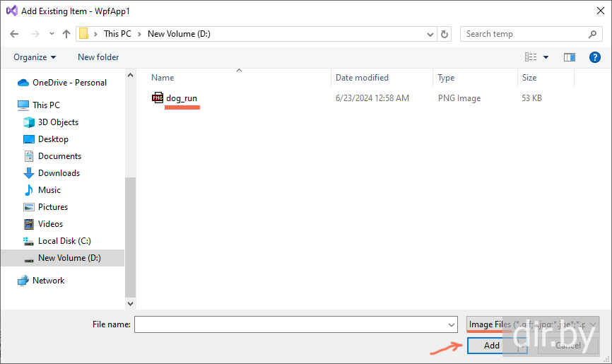This screenshot has width=612, height=364.
Task: Open 3D Objects folder
Action: point(58,122)
